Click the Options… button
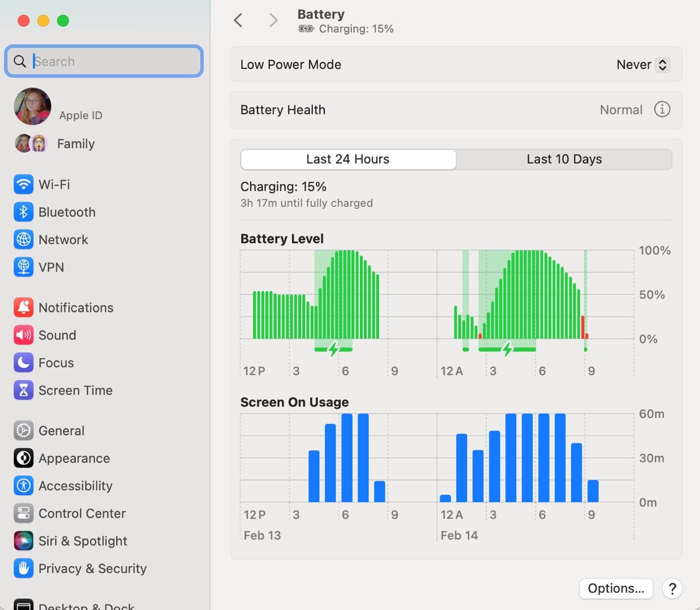700x610 pixels. 616,589
